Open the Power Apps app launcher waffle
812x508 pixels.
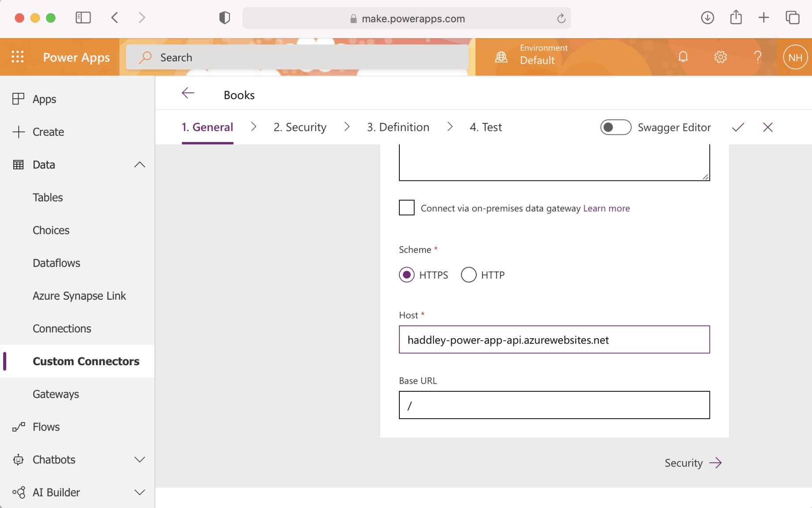pyautogui.click(x=18, y=57)
